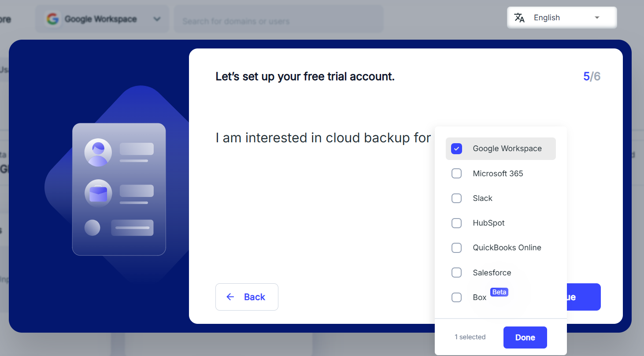Click the Microsoft 365 label

pyautogui.click(x=498, y=174)
